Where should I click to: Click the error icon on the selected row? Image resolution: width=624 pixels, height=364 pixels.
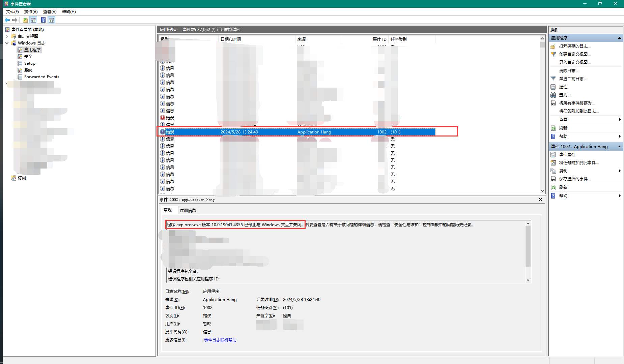tap(163, 132)
